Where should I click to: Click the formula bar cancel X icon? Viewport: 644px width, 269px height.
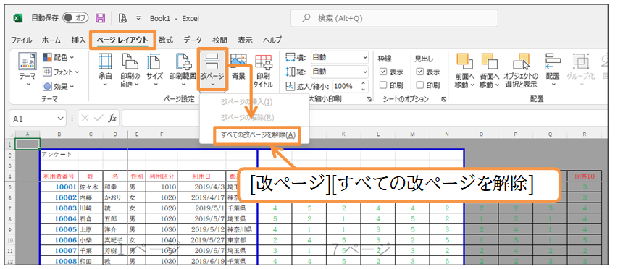pos(85,119)
